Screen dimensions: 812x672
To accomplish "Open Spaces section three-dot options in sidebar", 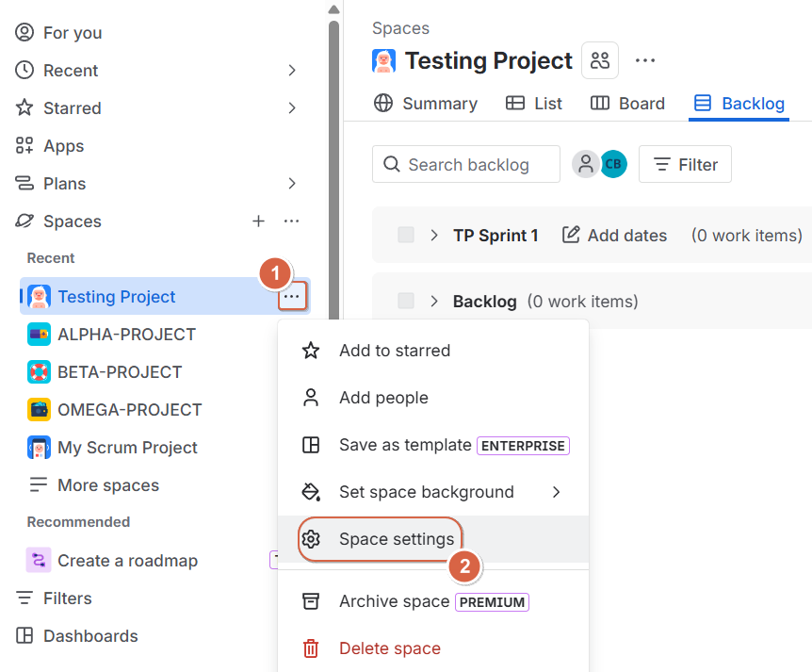I will [x=292, y=221].
